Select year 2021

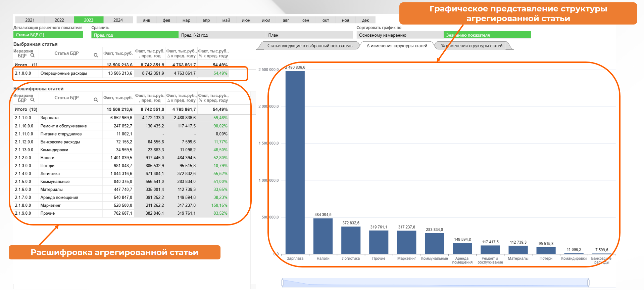pyautogui.click(x=30, y=20)
